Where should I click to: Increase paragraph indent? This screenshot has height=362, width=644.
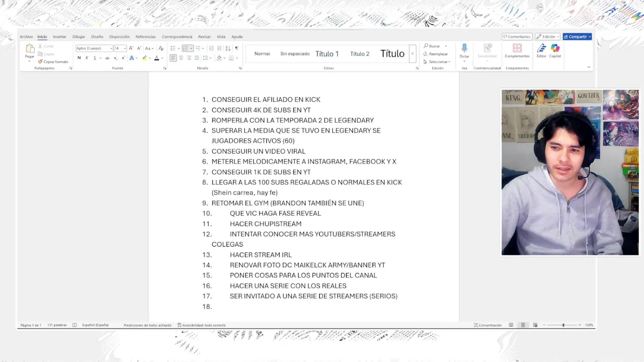click(219, 48)
